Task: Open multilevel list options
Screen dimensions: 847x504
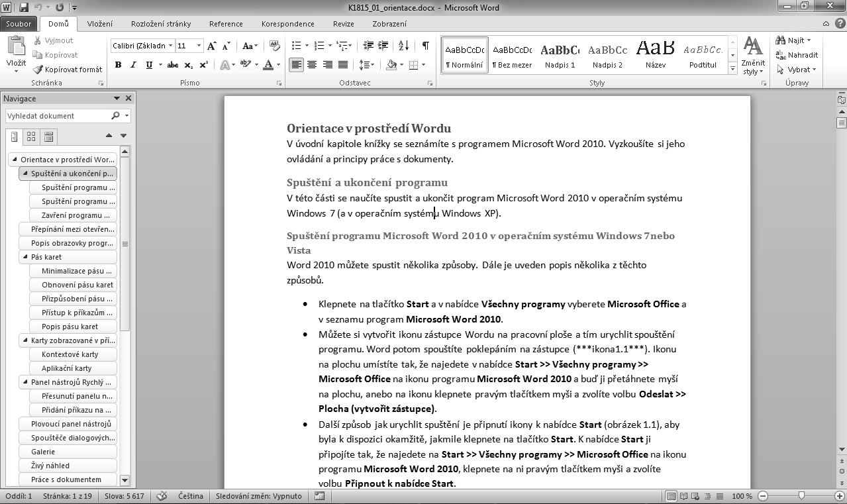Action: click(x=343, y=46)
